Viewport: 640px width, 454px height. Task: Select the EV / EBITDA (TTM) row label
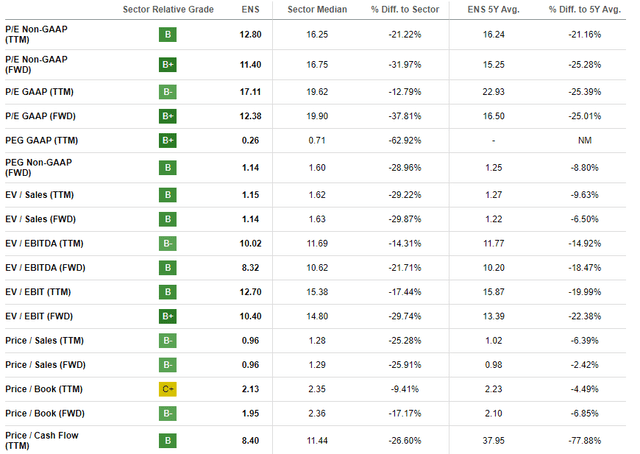click(x=44, y=244)
